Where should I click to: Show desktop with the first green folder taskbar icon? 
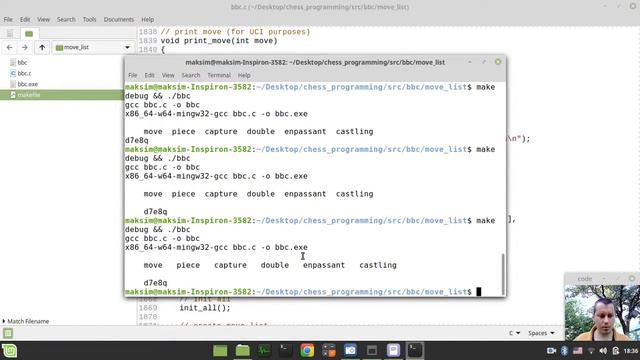(220, 351)
